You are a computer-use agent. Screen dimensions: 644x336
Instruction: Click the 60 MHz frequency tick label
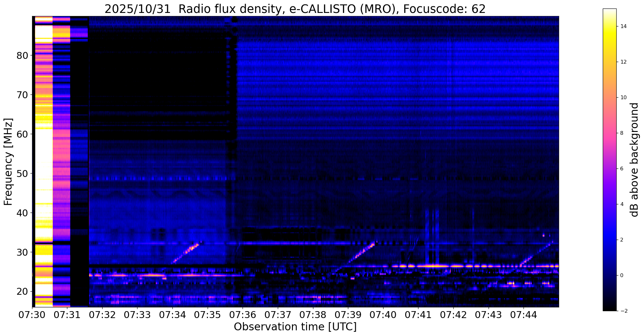(22, 134)
